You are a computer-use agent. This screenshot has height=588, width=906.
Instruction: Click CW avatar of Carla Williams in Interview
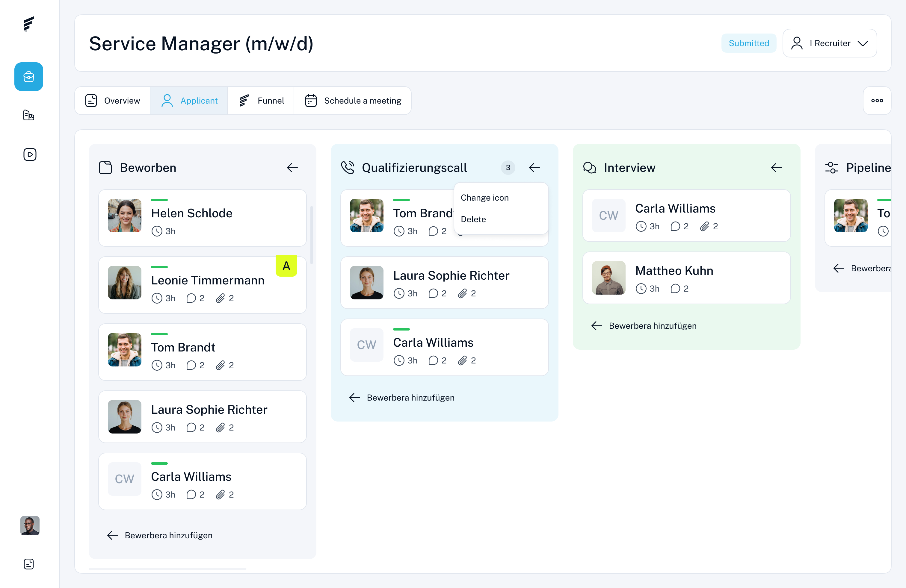609,215
